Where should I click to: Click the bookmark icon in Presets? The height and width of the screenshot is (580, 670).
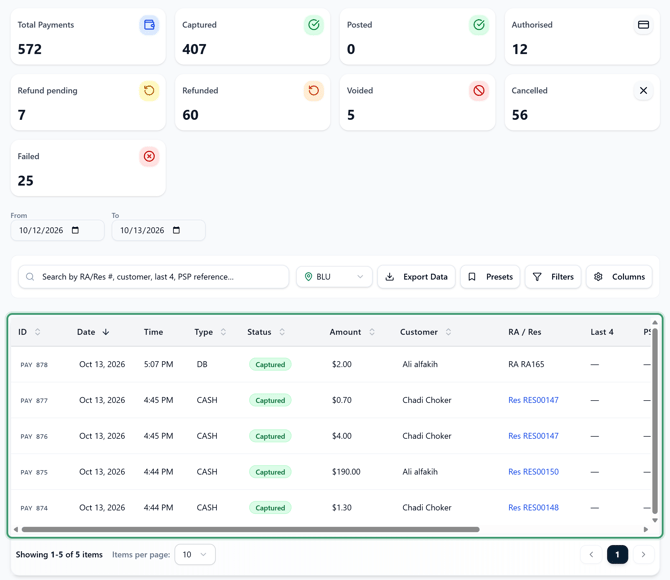click(x=472, y=277)
